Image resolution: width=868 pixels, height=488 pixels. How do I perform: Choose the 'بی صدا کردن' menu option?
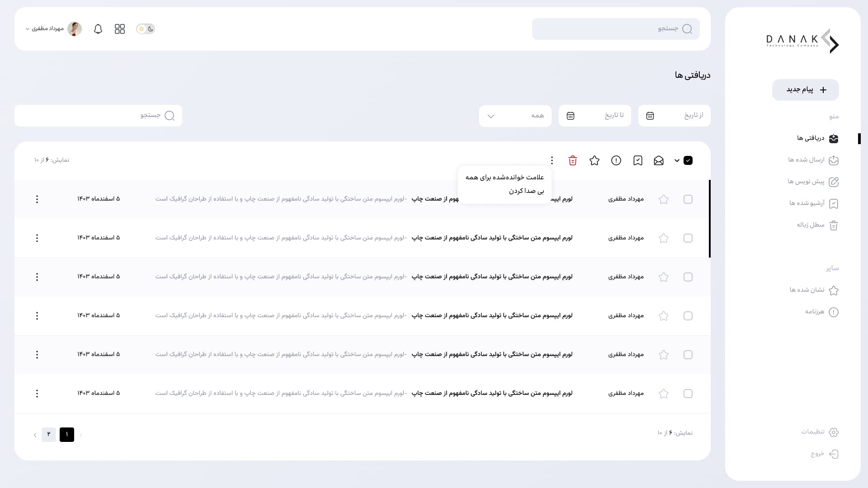pyautogui.click(x=526, y=191)
